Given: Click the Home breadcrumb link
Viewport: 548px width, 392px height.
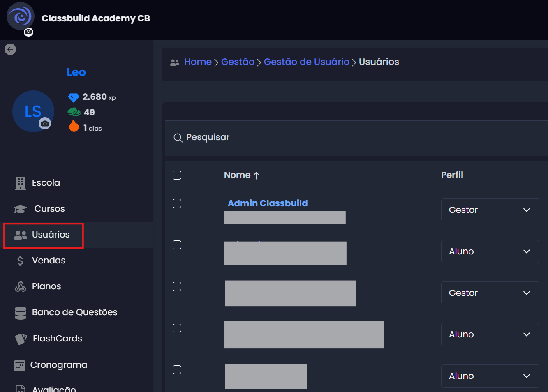Looking at the screenshot, I should (198, 62).
